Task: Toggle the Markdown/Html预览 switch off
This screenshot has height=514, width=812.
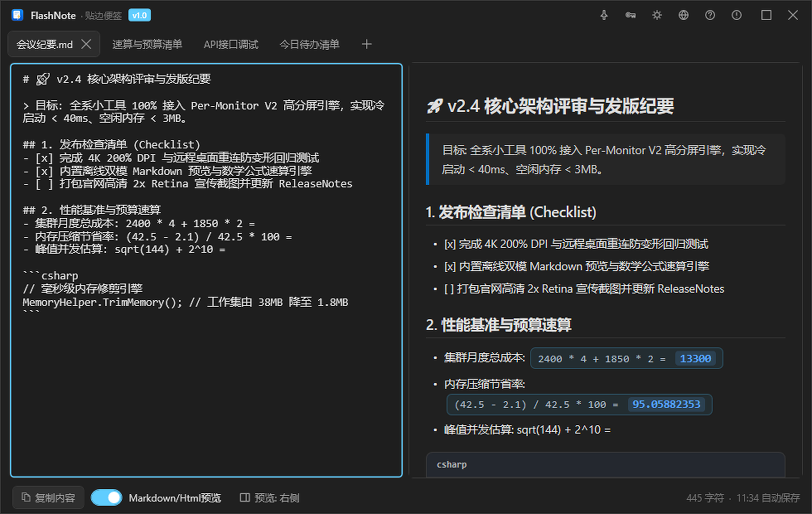Action: coord(106,497)
